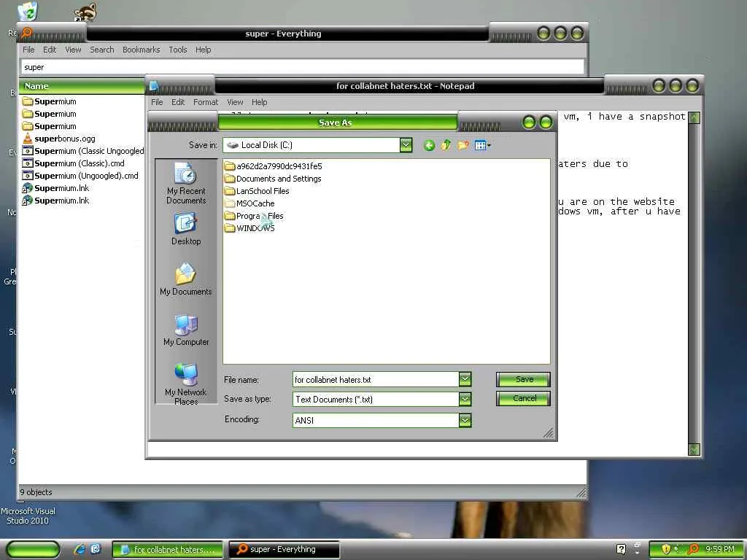Click Notepad scrollbar down arrow
The width and height of the screenshot is (747, 560).
click(x=694, y=449)
